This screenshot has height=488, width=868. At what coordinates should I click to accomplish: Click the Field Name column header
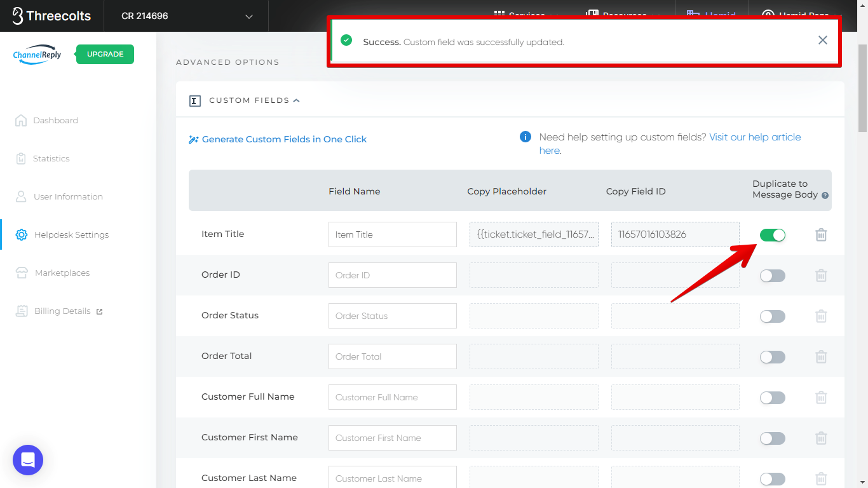point(355,191)
